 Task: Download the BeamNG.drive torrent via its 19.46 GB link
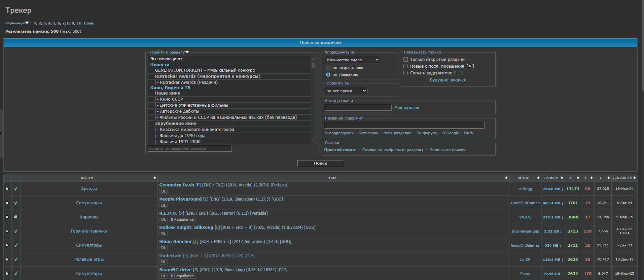(552, 274)
